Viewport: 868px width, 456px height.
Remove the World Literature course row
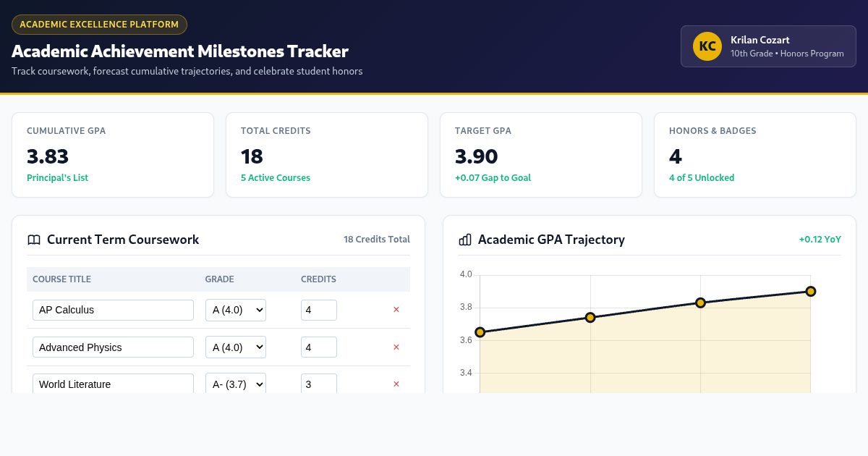(396, 384)
